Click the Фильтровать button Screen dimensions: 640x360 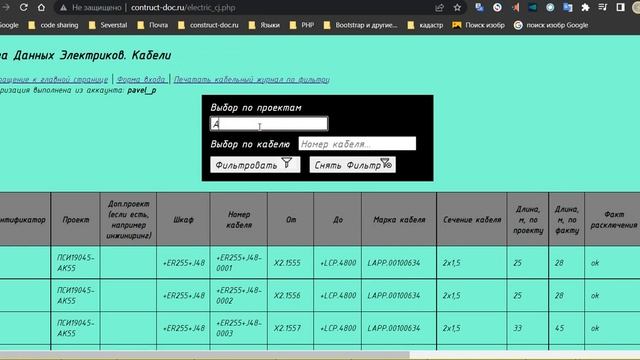coord(255,165)
